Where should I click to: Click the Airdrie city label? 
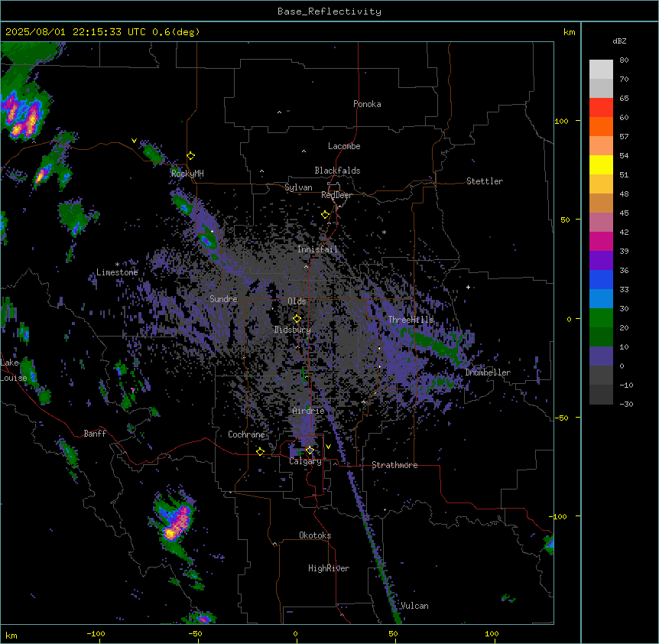tap(309, 411)
